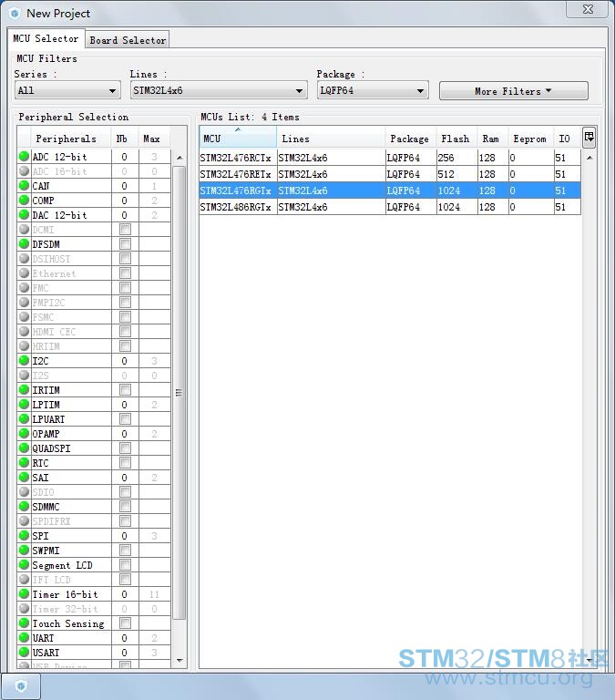The image size is (615, 700).
Task: Sort by the Package column header
Action: click(410, 139)
